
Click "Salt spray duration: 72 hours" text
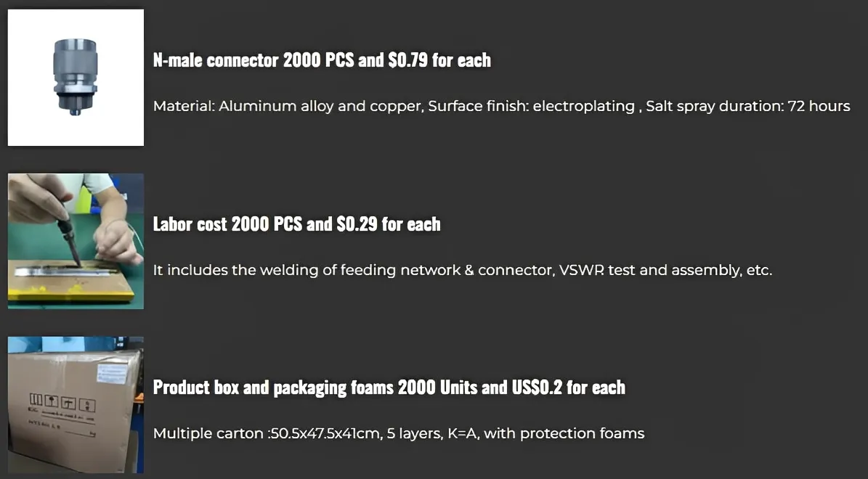(x=747, y=107)
